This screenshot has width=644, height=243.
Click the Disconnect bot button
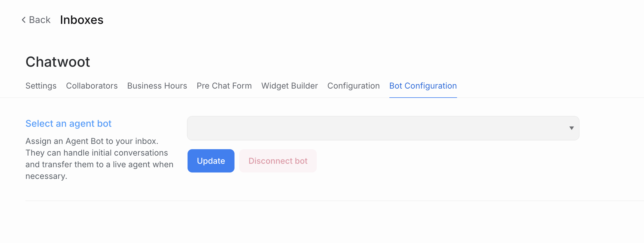click(x=278, y=161)
